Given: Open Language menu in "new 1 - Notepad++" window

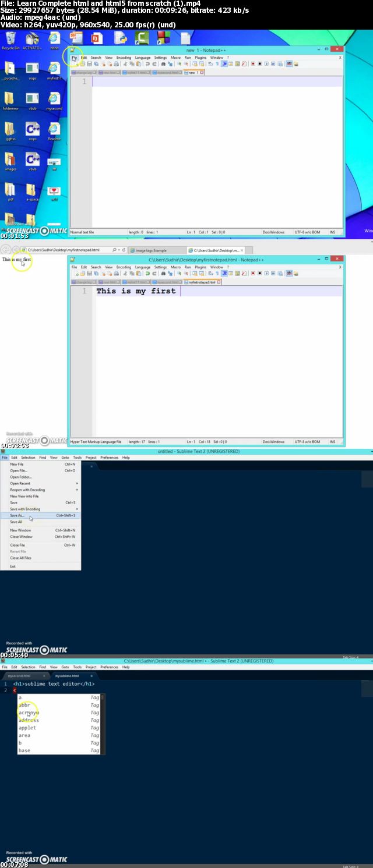Looking at the screenshot, I should pos(142,57).
